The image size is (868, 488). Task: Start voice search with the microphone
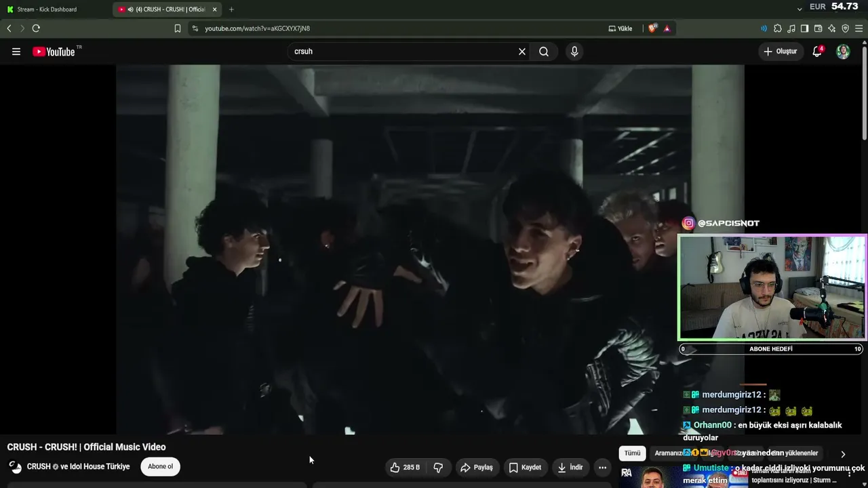tap(574, 52)
